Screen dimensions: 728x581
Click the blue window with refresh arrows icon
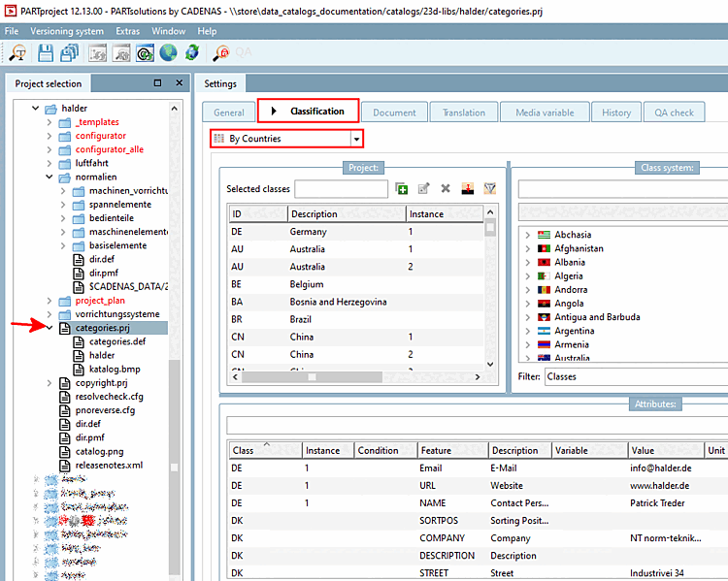[x=145, y=53]
